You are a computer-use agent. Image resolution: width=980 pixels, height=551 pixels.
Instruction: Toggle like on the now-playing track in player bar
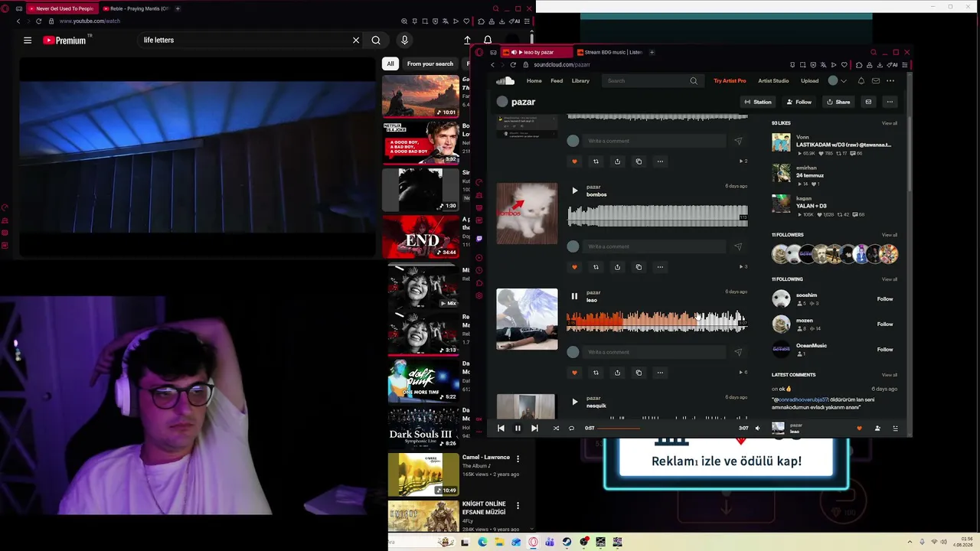pos(859,429)
